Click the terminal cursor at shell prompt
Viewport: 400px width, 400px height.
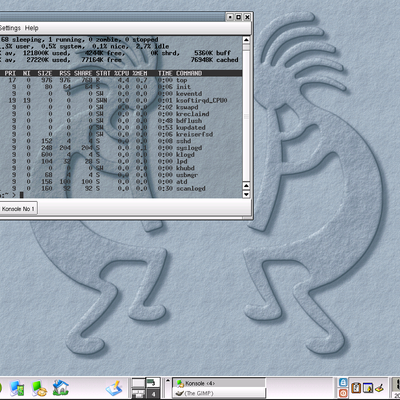click(x=22, y=195)
